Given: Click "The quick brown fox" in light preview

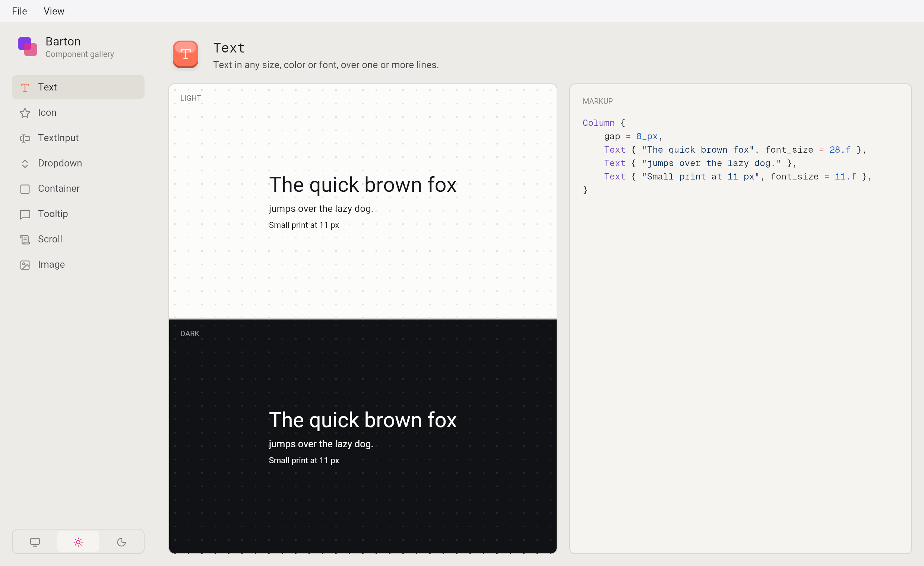Looking at the screenshot, I should click(363, 185).
